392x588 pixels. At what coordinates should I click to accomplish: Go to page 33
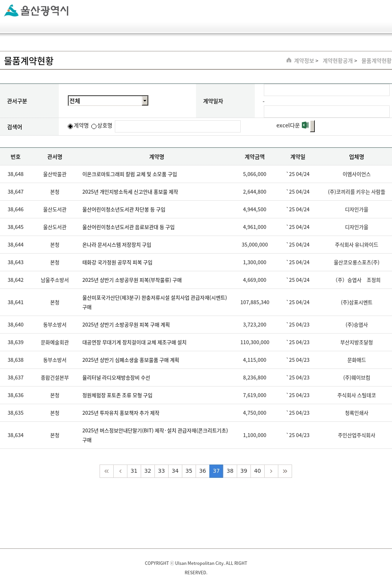pyautogui.click(x=162, y=471)
